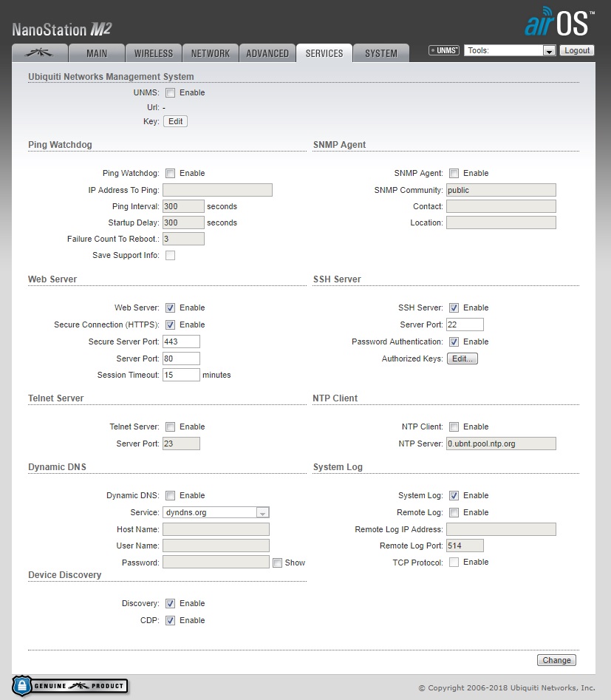Enable the SNMP Agent checkbox
Screen dimensions: 611x700
[x=454, y=173]
